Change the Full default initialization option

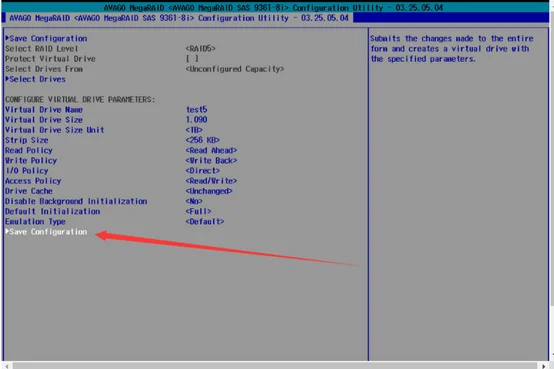[198, 211]
